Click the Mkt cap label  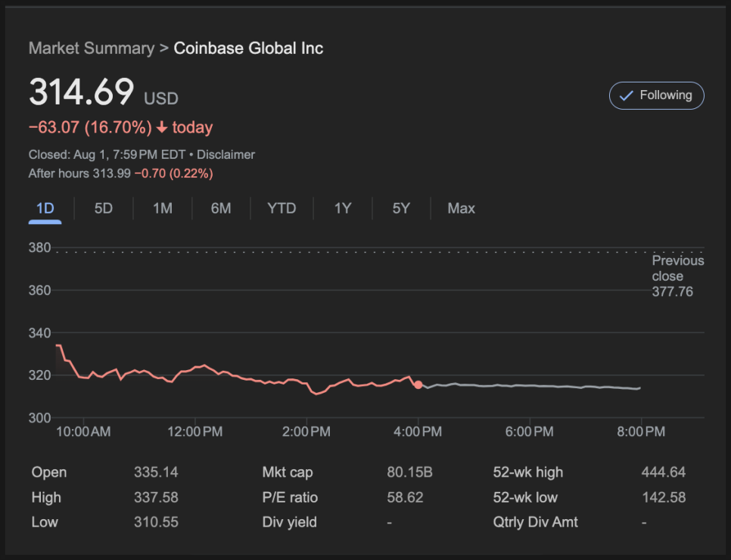pyautogui.click(x=288, y=472)
